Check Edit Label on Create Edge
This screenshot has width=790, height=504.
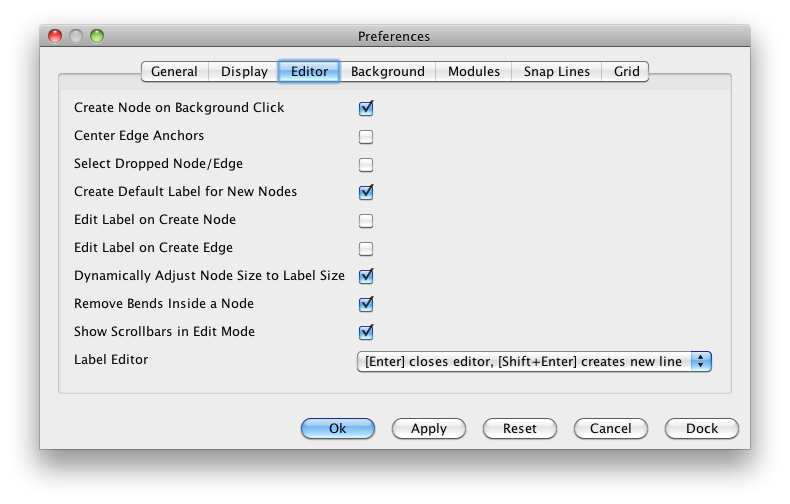[x=366, y=248]
